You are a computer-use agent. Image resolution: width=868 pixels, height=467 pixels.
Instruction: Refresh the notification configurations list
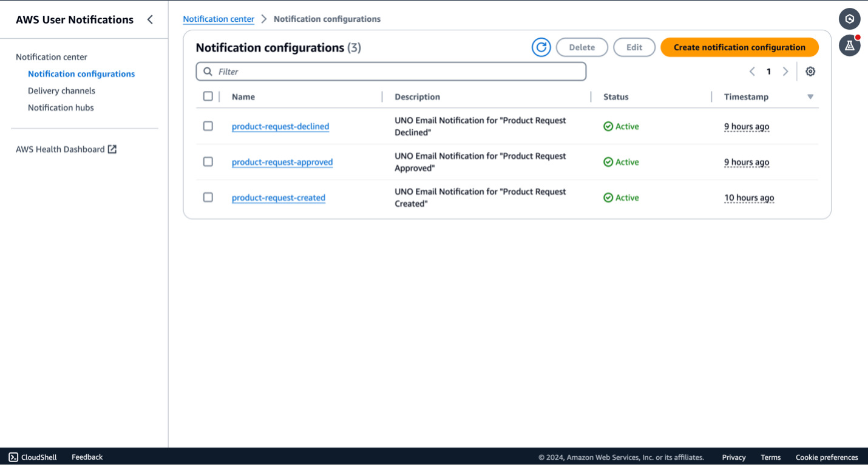(x=541, y=47)
